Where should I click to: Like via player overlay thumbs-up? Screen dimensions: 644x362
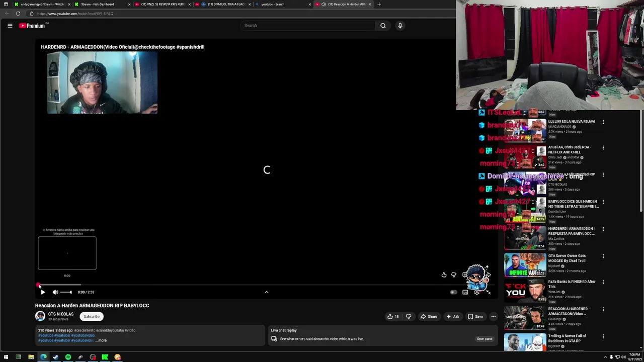click(444, 275)
